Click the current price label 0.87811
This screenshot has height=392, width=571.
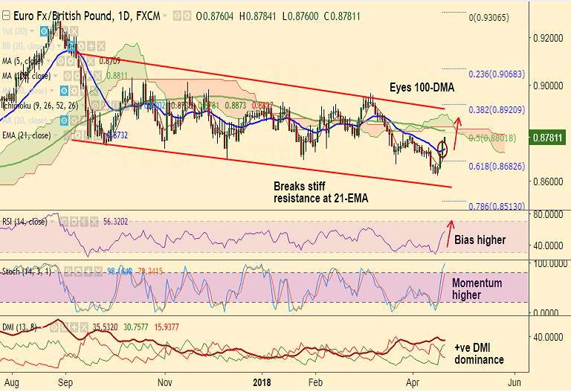[x=547, y=138]
